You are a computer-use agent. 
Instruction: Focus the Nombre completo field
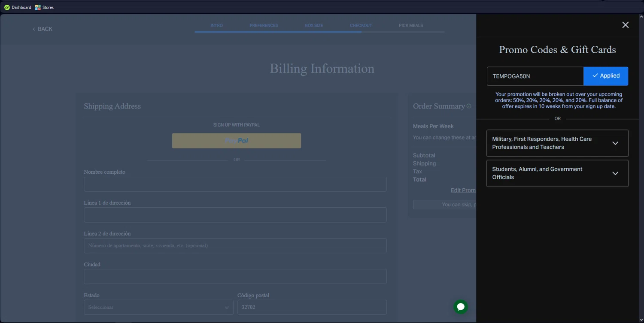point(235,184)
